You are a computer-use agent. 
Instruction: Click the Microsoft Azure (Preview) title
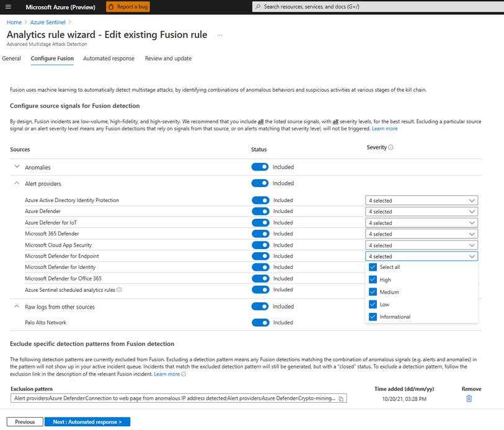tap(60, 7)
